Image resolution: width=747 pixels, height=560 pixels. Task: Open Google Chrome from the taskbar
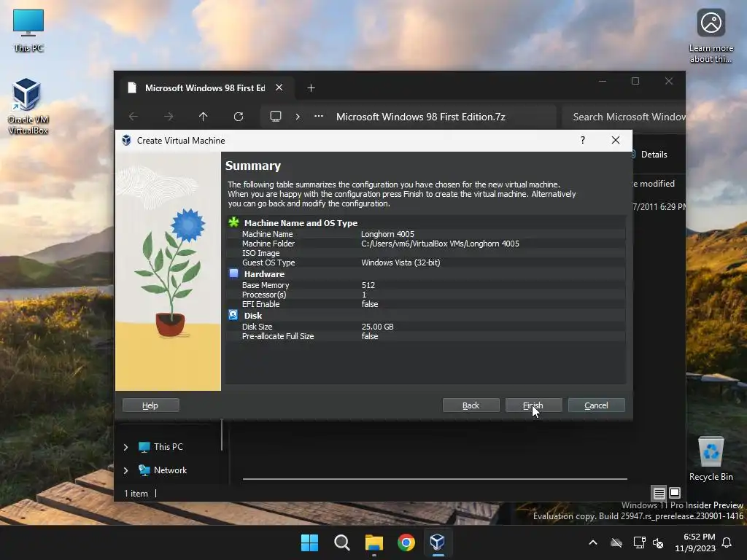[x=406, y=542]
